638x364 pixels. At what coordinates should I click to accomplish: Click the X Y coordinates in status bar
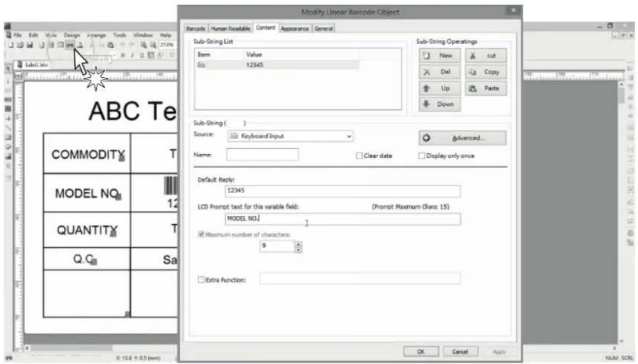[138, 358]
